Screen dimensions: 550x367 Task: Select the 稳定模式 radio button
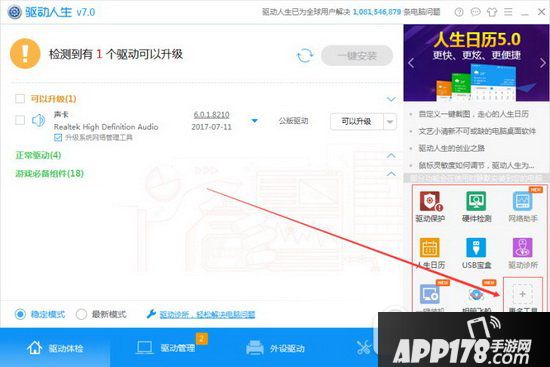click(20, 314)
